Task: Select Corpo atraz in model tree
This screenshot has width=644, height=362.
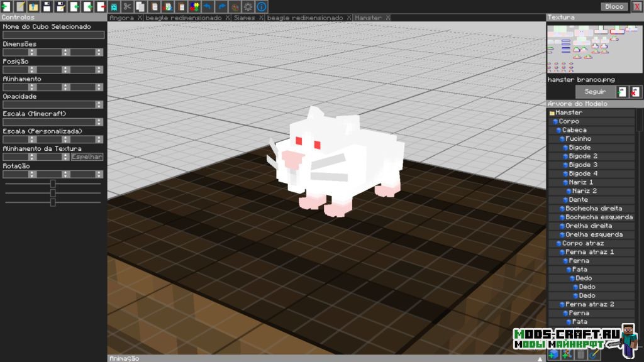Action: coord(582,243)
